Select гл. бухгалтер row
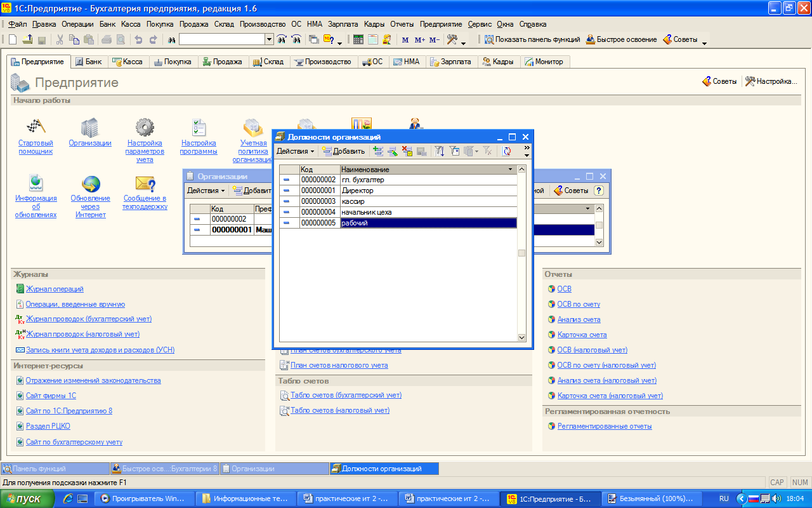 [x=398, y=180]
